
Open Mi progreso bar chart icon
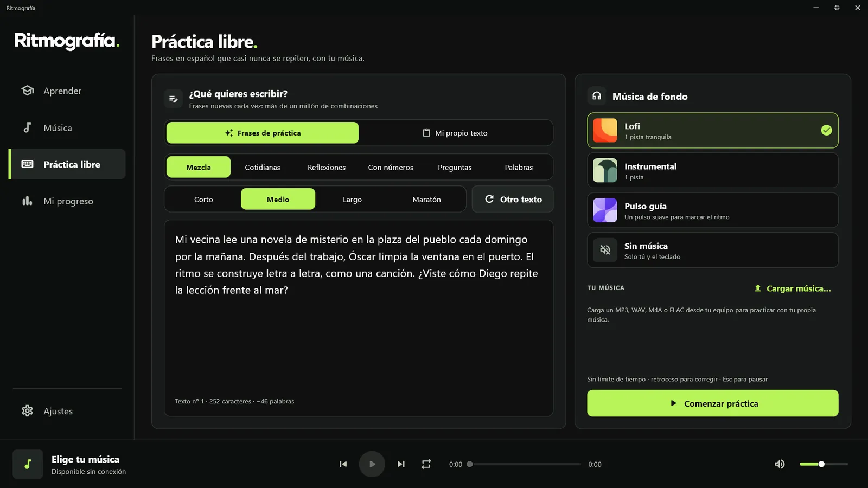click(27, 201)
